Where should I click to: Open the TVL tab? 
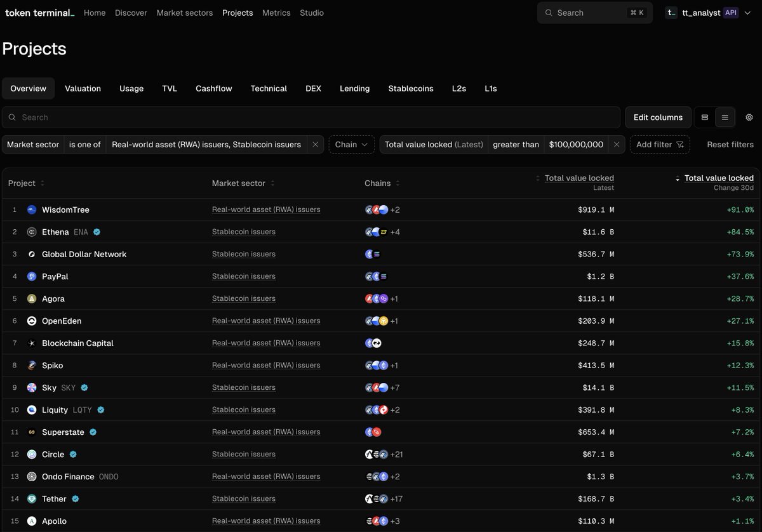[x=170, y=88]
